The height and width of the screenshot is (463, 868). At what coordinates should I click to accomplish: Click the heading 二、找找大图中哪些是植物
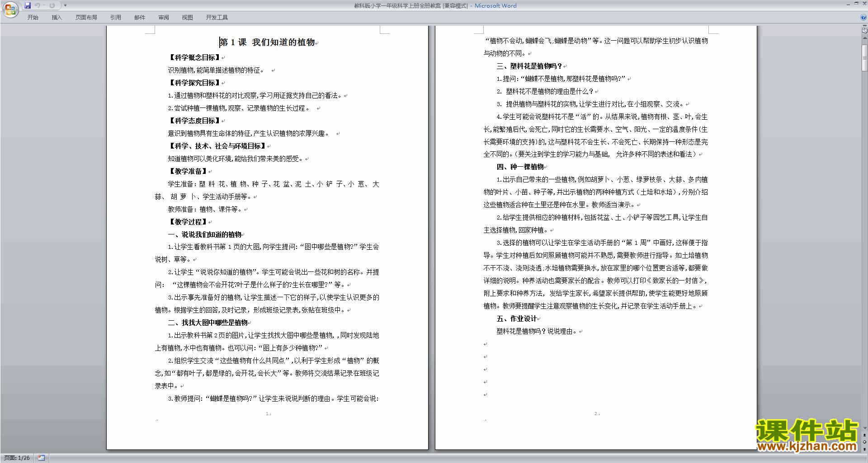pos(208,323)
